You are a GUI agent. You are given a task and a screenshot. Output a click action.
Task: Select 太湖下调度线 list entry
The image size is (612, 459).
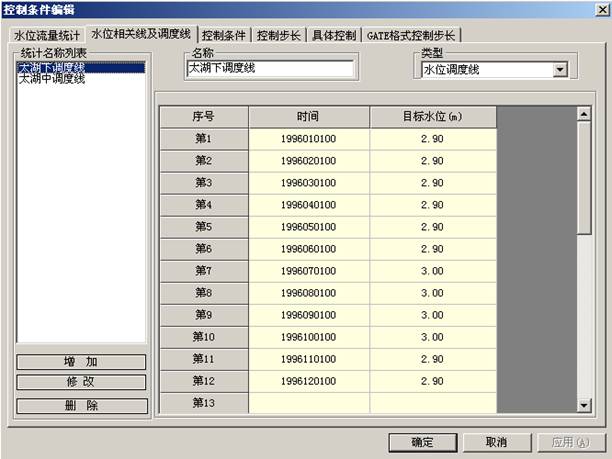tap(52, 68)
